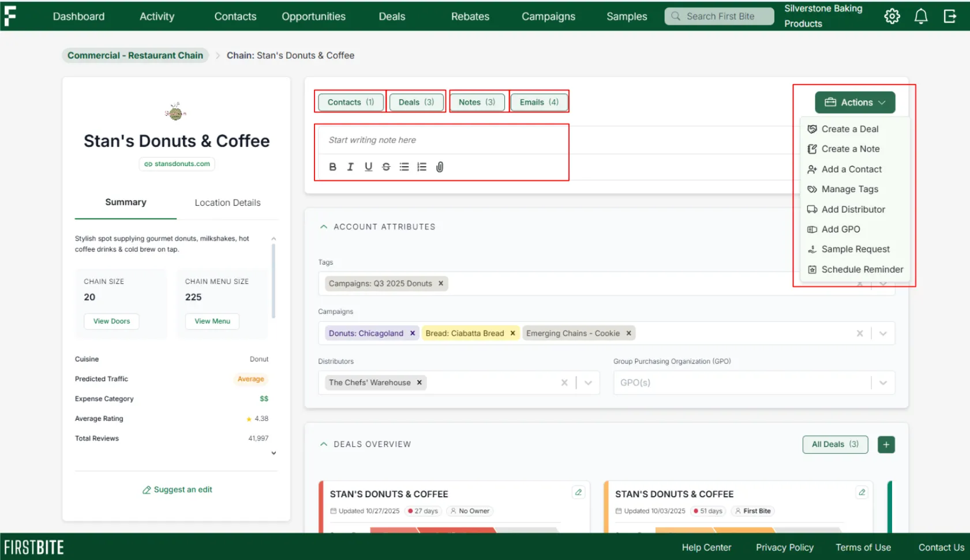Click the First Bite logo icon
Image resolution: width=970 pixels, height=560 pixels.
point(10,16)
